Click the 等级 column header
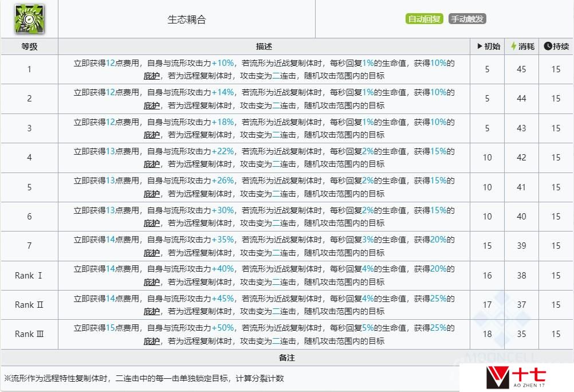Viewport: 574px width, 392px height. tap(29, 46)
